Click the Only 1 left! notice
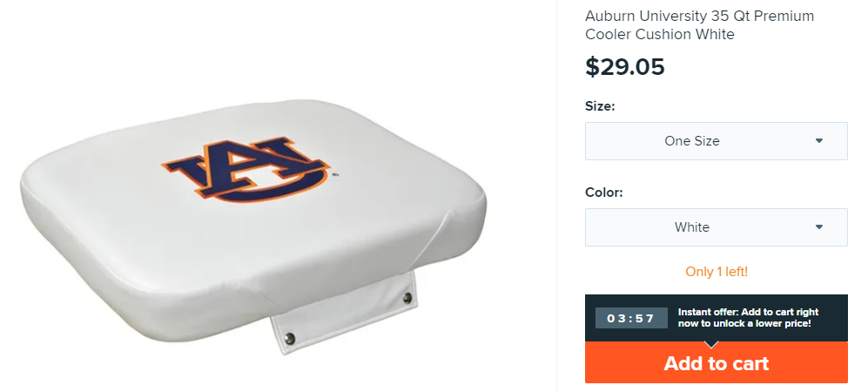The image size is (868, 392). click(x=716, y=272)
